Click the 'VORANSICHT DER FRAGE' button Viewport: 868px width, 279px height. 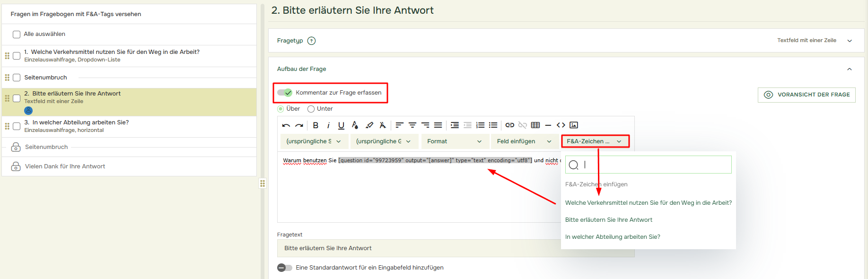(807, 95)
